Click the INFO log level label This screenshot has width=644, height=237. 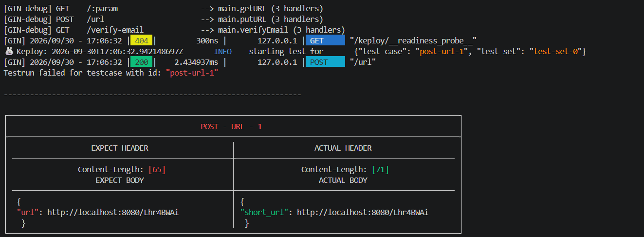pyautogui.click(x=222, y=51)
